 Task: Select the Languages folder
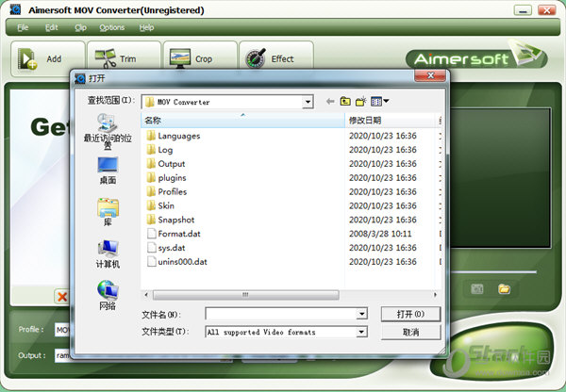point(174,136)
